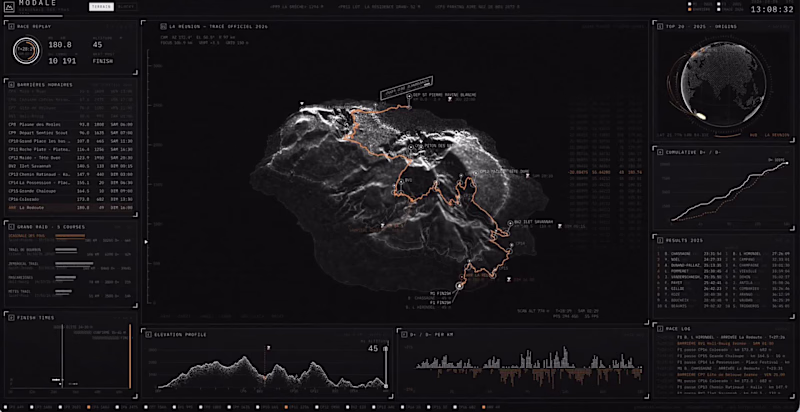Select the BV2 Ilet Savannah table row
Screen dimensions: 800x412
tap(71, 166)
